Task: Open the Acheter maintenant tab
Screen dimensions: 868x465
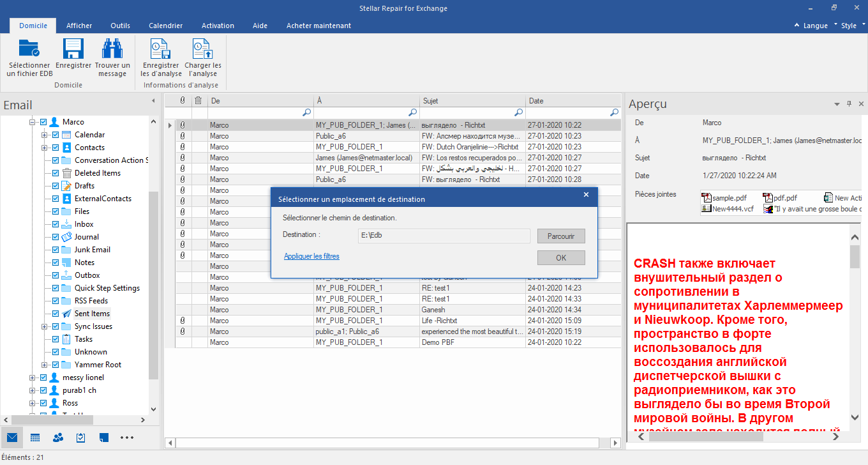Action: 318,26
